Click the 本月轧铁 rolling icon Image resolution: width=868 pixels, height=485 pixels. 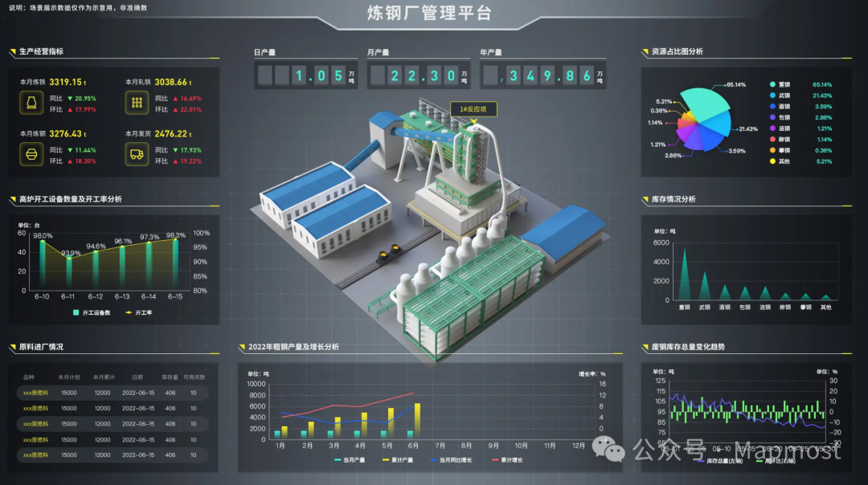point(137,103)
